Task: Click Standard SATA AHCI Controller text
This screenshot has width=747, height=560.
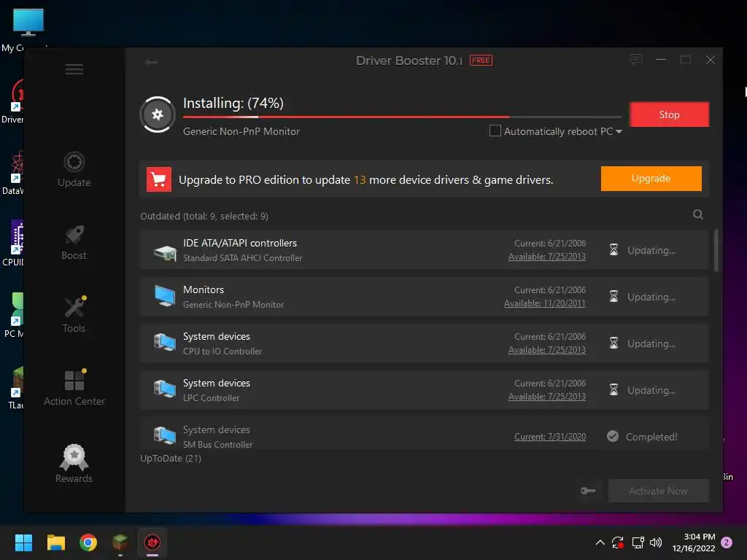Action: point(242,258)
